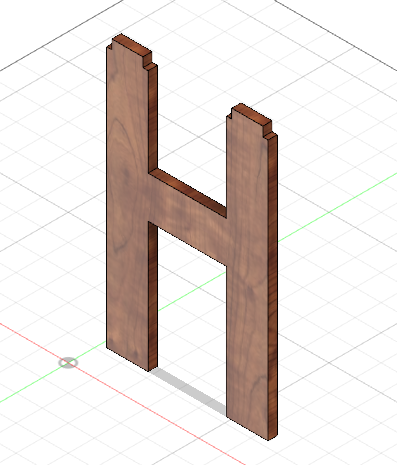Select the right leg's outer side face
Screen dimensions: 397x465
click(273, 287)
